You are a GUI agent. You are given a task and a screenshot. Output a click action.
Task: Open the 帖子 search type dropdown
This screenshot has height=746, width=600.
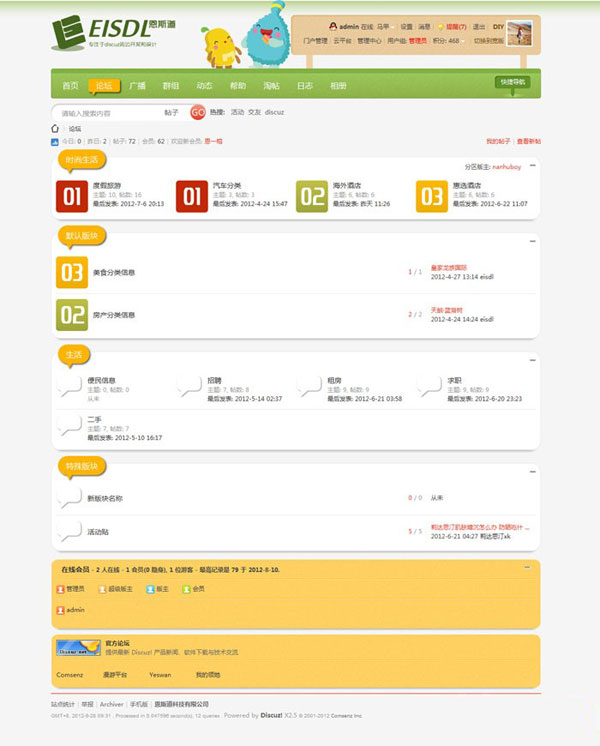[172, 113]
